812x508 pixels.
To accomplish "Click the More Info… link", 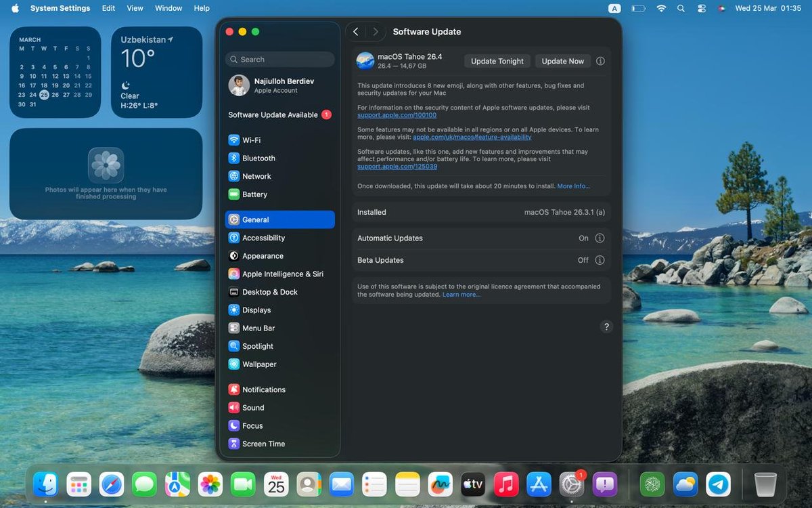I will click(574, 186).
